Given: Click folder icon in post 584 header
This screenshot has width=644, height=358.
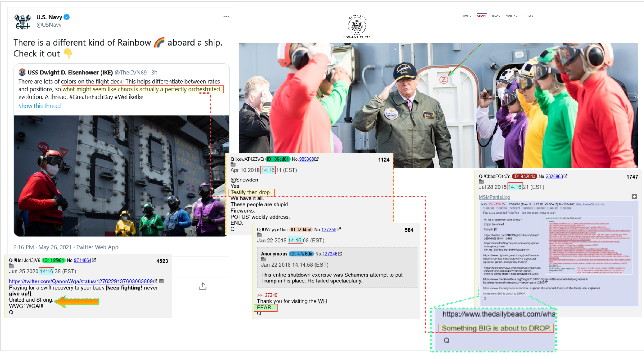Looking at the screenshot, I should [x=260, y=235].
